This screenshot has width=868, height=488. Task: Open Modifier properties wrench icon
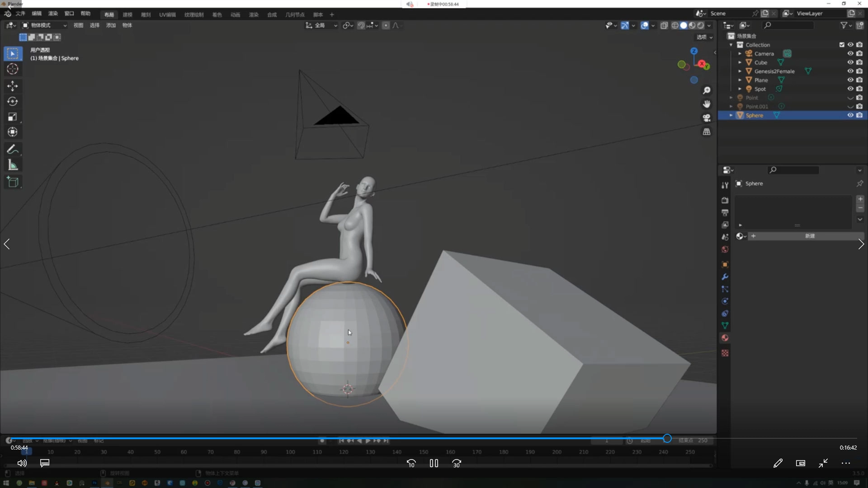pyautogui.click(x=725, y=277)
